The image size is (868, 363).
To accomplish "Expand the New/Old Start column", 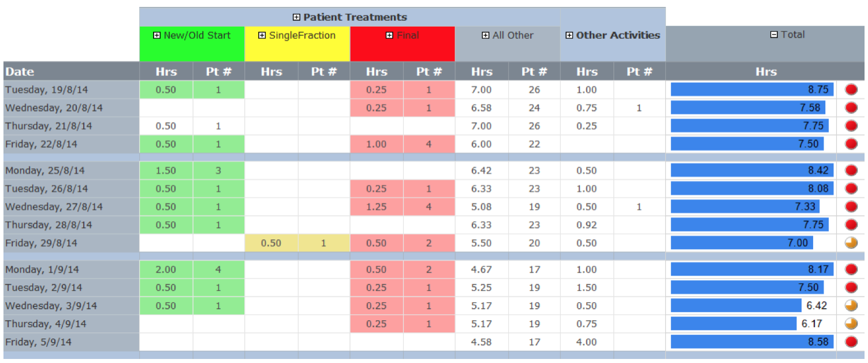I will tap(157, 35).
